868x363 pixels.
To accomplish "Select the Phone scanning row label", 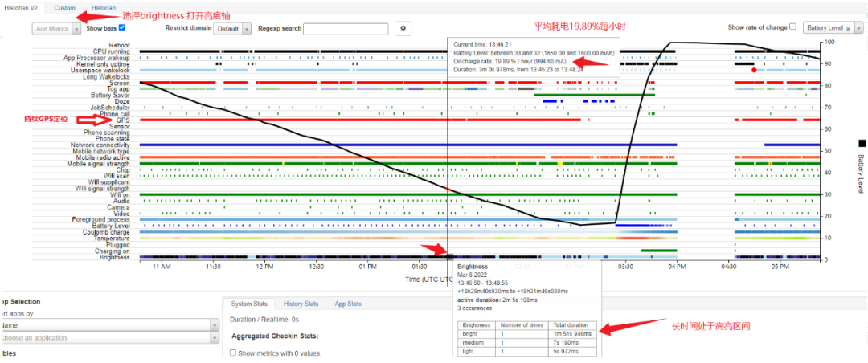I will 107,133.
